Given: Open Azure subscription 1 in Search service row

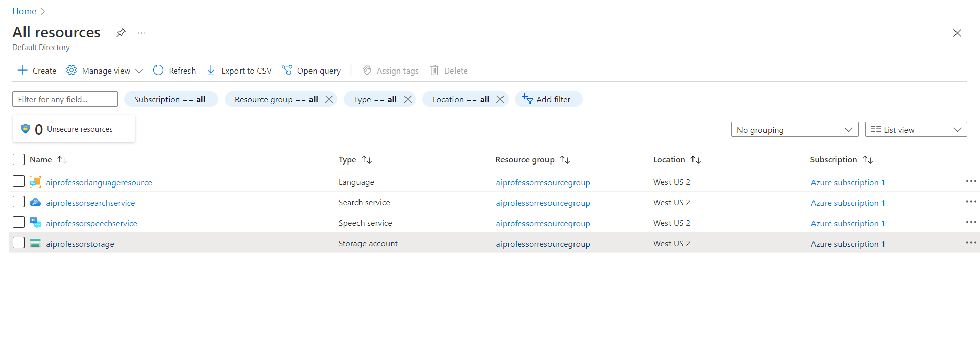Looking at the screenshot, I should click(848, 203).
